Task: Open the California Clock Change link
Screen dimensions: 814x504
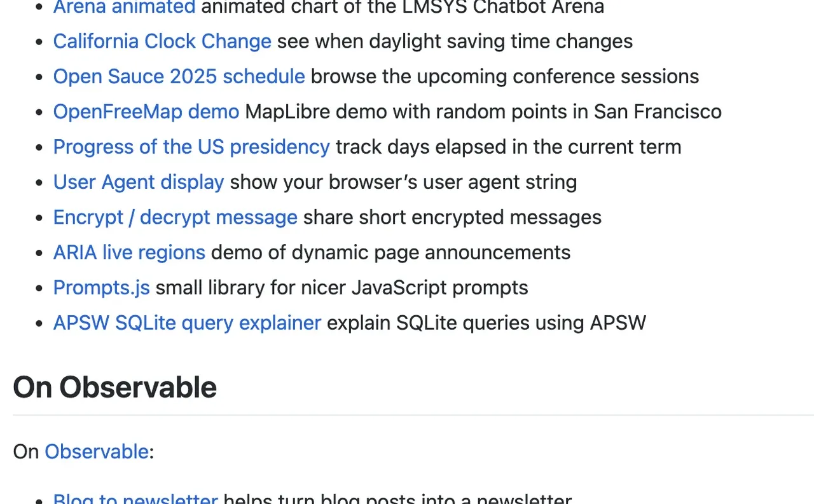Action: [x=162, y=41]
